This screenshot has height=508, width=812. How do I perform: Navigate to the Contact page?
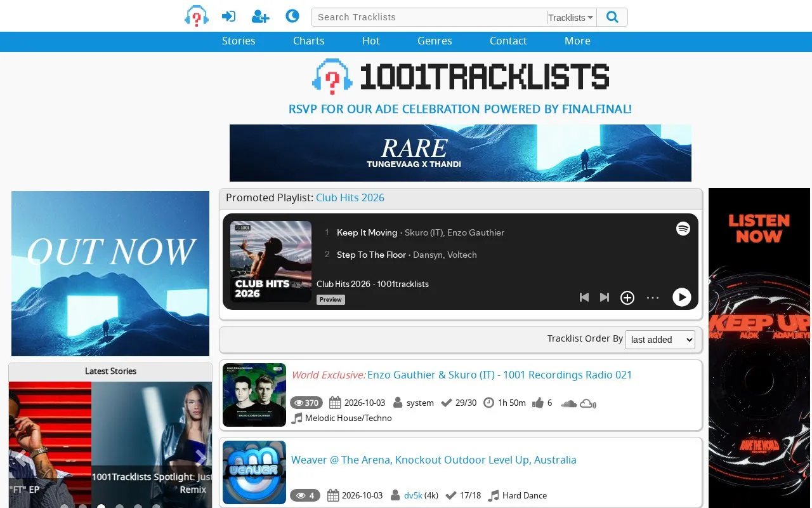[x=508, y=41]
